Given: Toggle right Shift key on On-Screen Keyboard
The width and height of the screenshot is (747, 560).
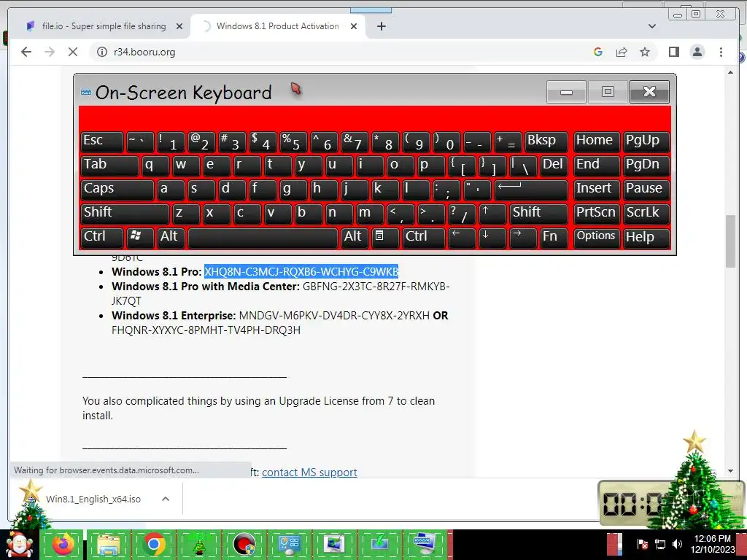Looking at the screenshot, I should pos(538,214).
